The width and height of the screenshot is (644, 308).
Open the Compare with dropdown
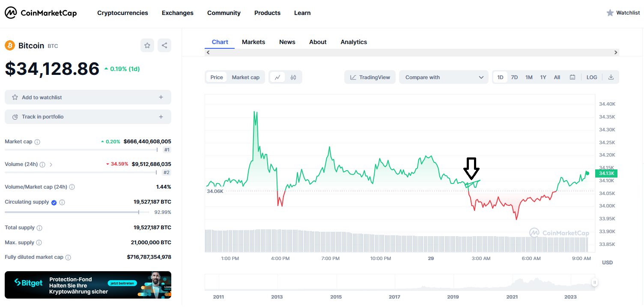tap(444, 77)
